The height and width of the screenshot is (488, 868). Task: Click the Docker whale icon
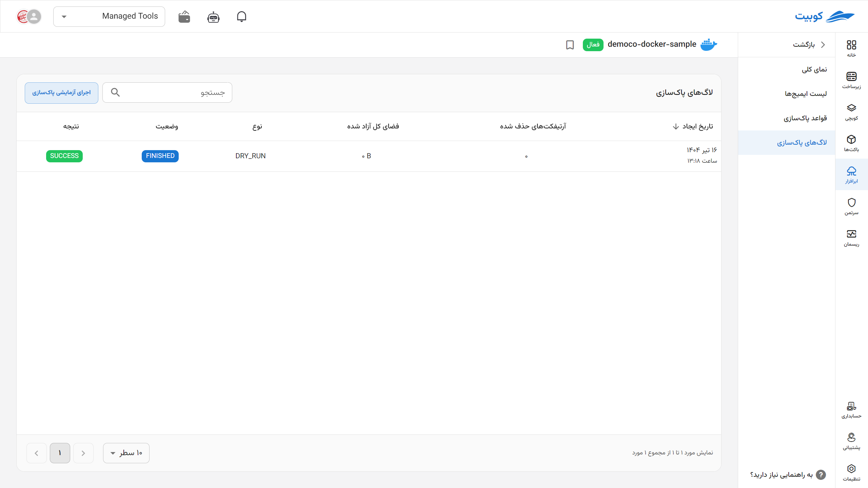click(709, 45)
